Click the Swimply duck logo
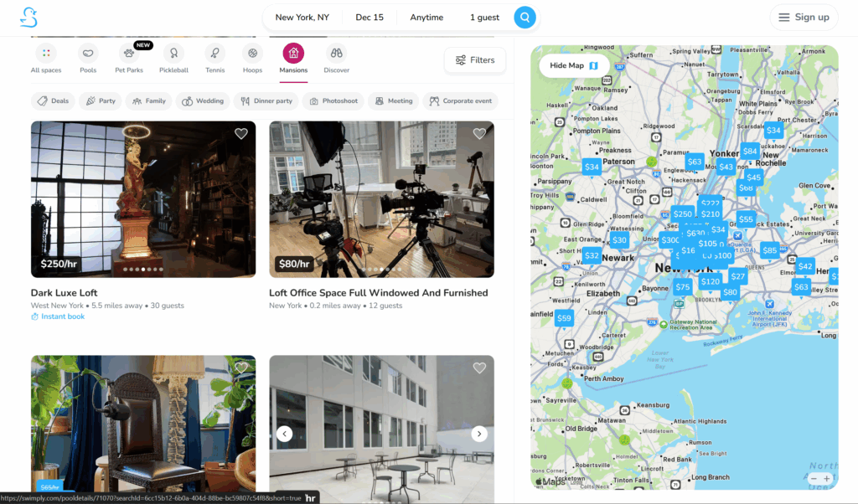 (29, 18)
